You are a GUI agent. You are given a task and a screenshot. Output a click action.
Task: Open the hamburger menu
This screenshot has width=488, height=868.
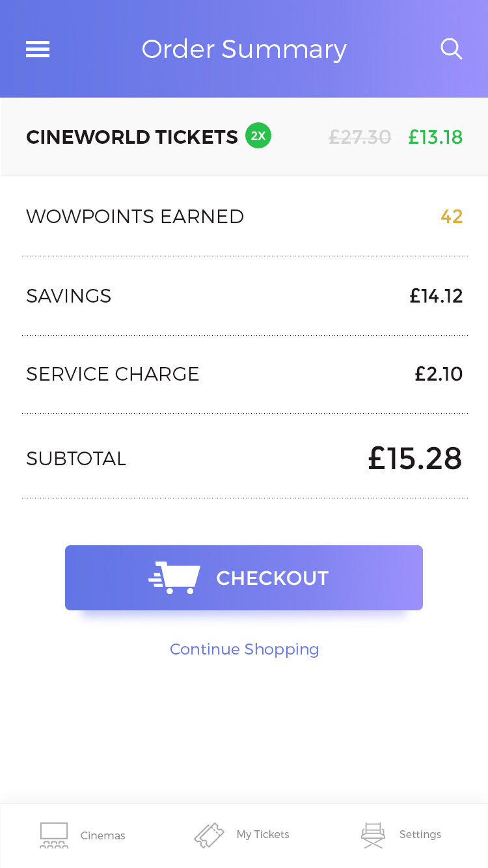38,49
